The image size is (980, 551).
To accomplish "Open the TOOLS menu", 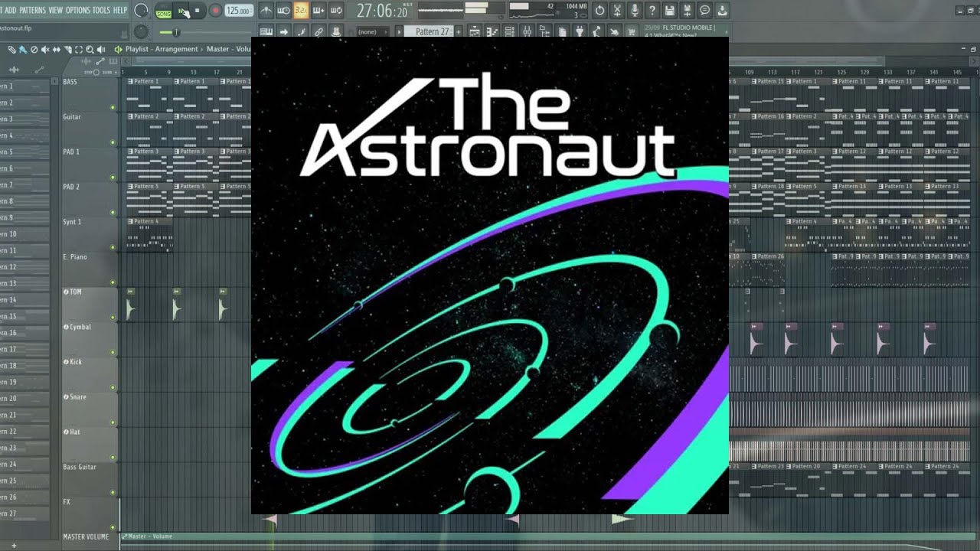I will [x=101, y=10].
